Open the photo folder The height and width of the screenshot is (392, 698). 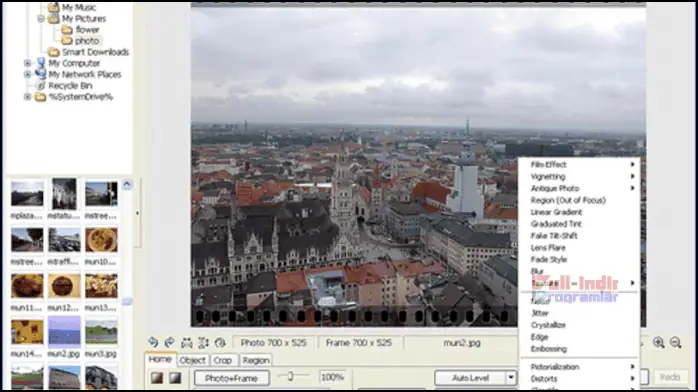(x=87, y=41)
